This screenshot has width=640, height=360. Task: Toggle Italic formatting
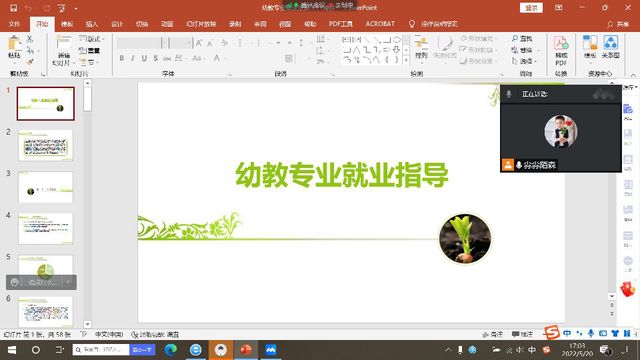pyautogui.click(x=133, y=58)
